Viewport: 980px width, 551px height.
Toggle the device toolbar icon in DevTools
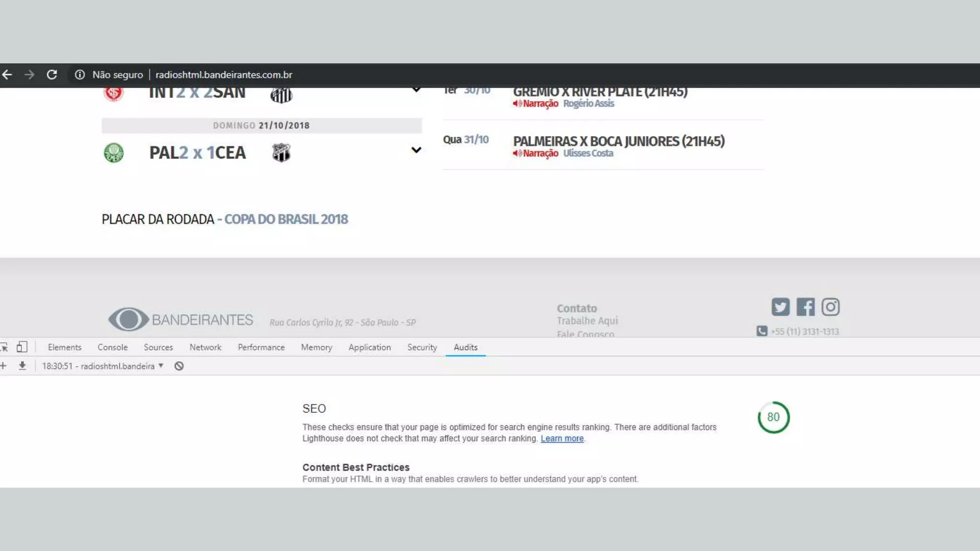coord(22,347)
